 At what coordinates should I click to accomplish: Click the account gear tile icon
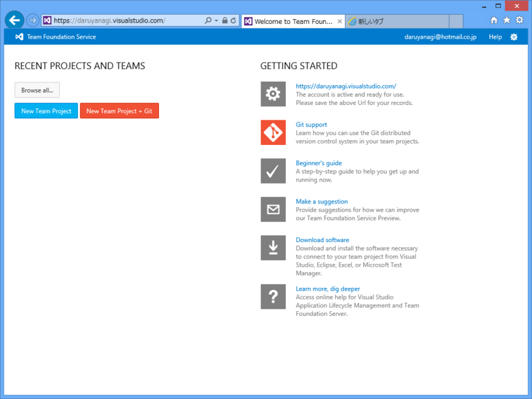tap(273, 94)
